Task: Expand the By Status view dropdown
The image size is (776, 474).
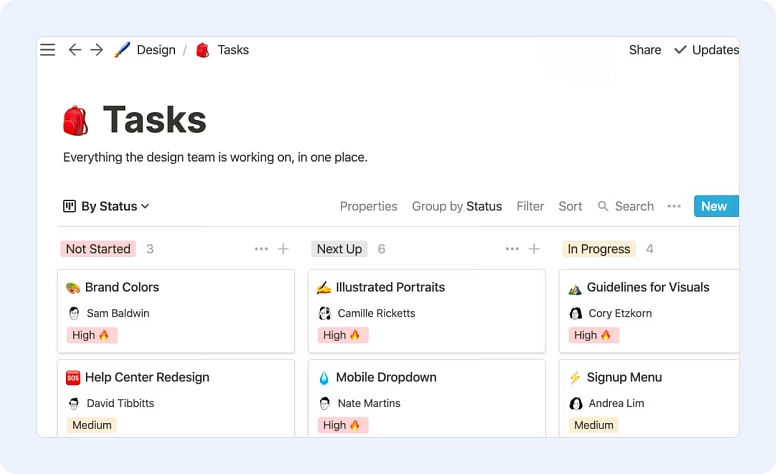Action: click(106, 206)
